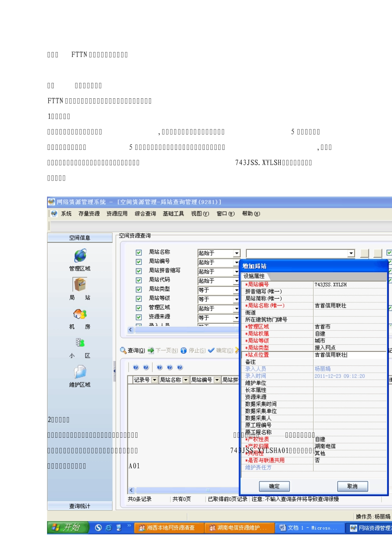
Task: Toggle the 资源来源 query checkbox
Action: pyautogui.click(x=139, y=317)
